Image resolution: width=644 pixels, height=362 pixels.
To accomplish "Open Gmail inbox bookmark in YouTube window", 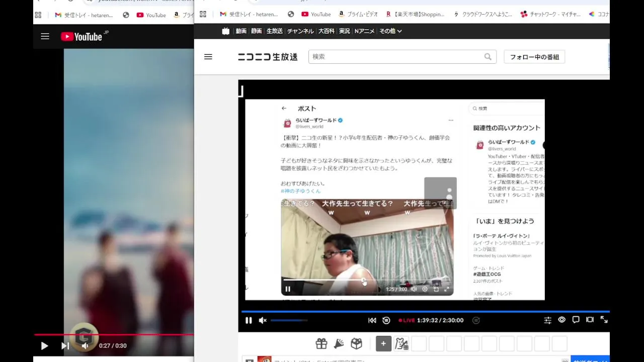I will (x=84, y=15).
